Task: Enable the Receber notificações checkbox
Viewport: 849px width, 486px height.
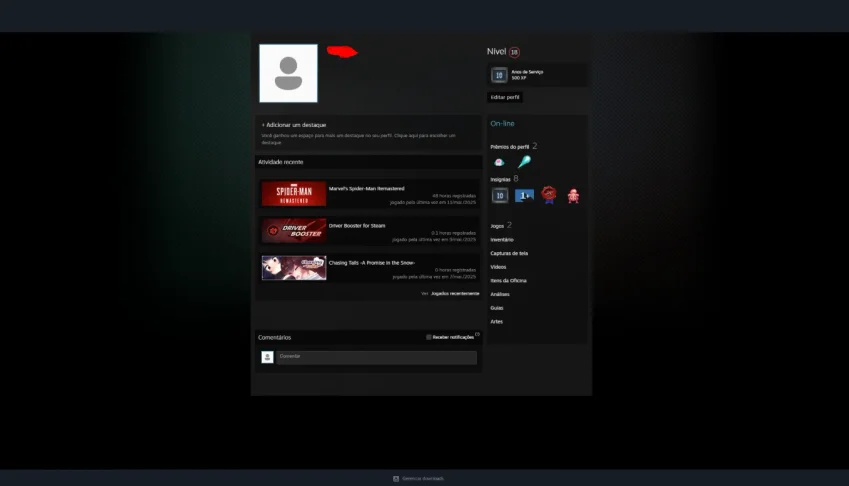Action: click(429, 337)
